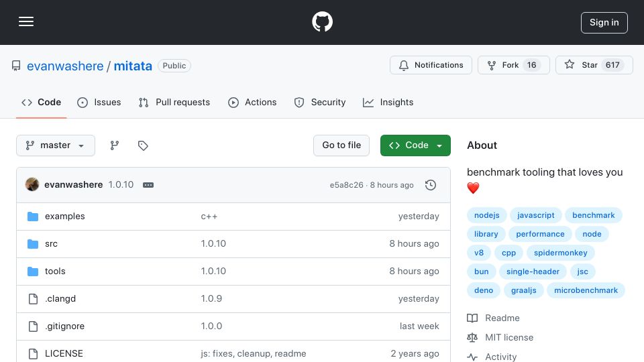The width and height of the screenshot is (644, 362).
Task: Open the examples folder
Action: point(65,217)
